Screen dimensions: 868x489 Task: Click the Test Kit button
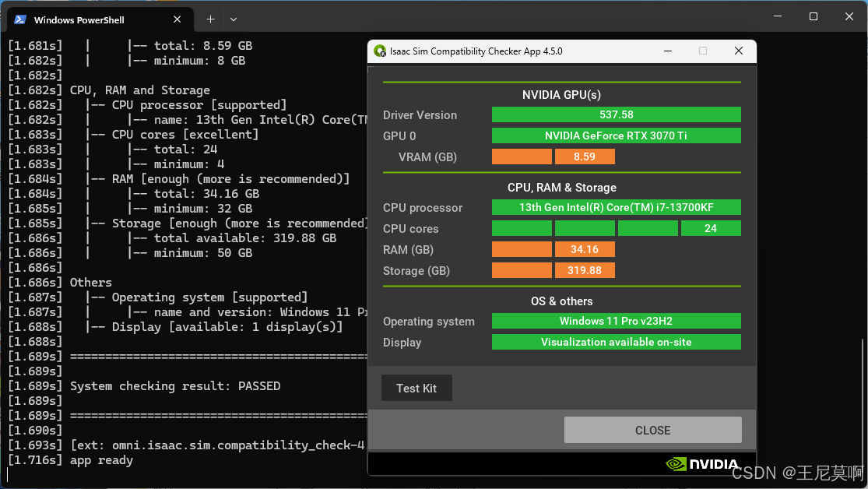click(x=416, y=388)
